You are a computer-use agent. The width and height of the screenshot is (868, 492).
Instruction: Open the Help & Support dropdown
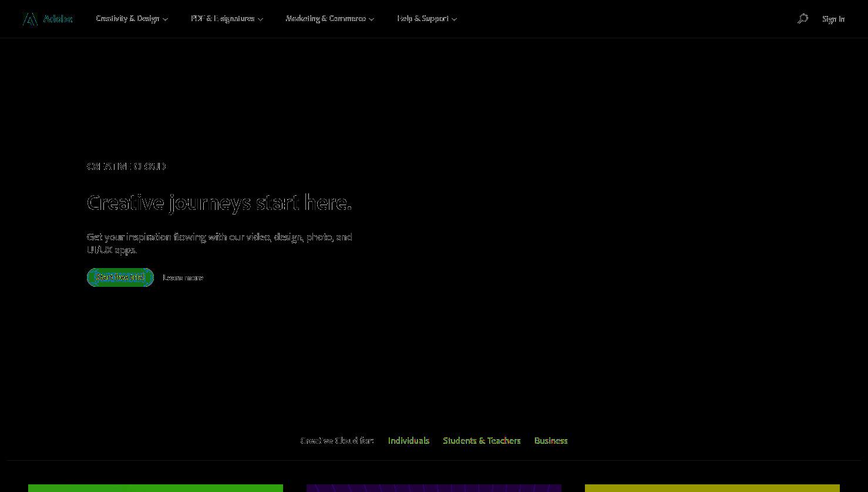(x=427, y=19)
